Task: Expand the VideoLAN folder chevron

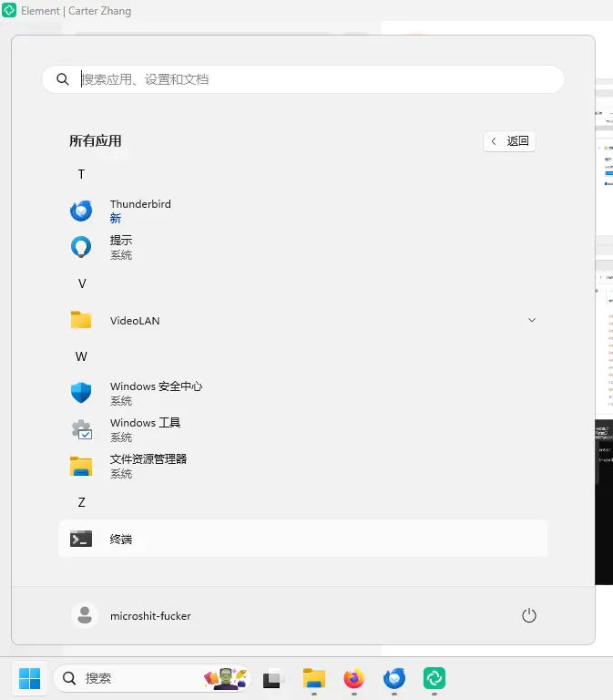Action: point(532,320)
